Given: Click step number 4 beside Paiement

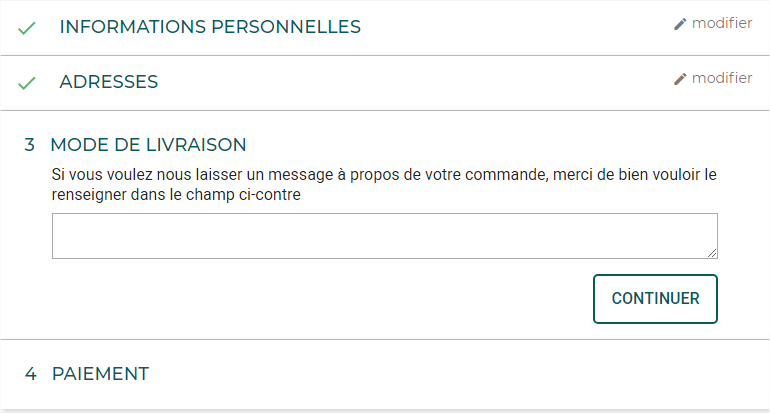Looking at the screenshot, I should pyautogui.click(x=30, y=374).
